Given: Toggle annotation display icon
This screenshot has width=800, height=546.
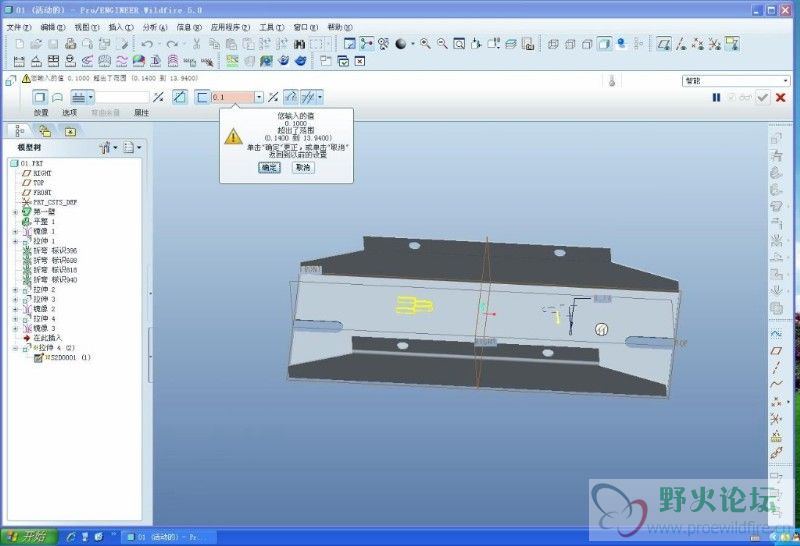Looking at the screenshot, I should [732, 44].
